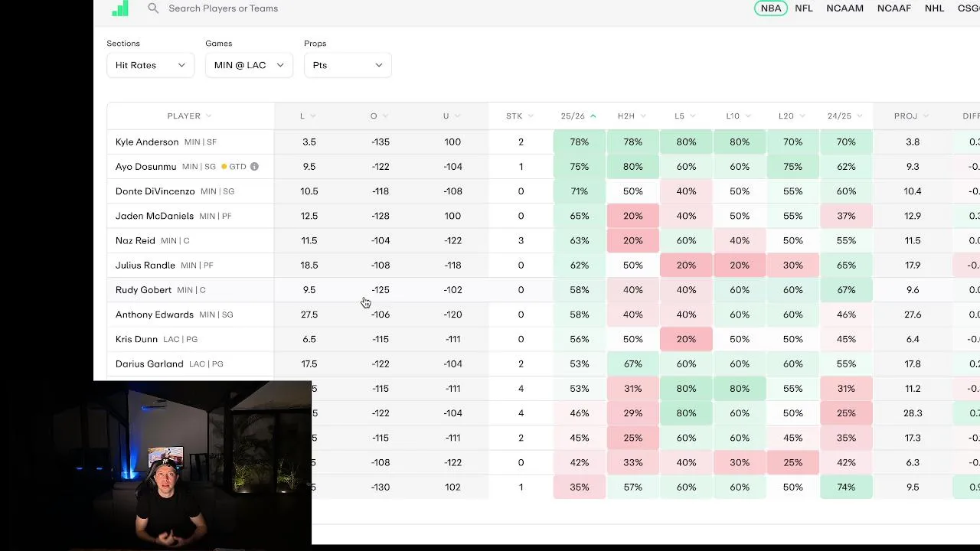This screenshot has width=980, height=551.
Task: Click Julius Randle's 30% L20 cell
Action: (792, 265)
